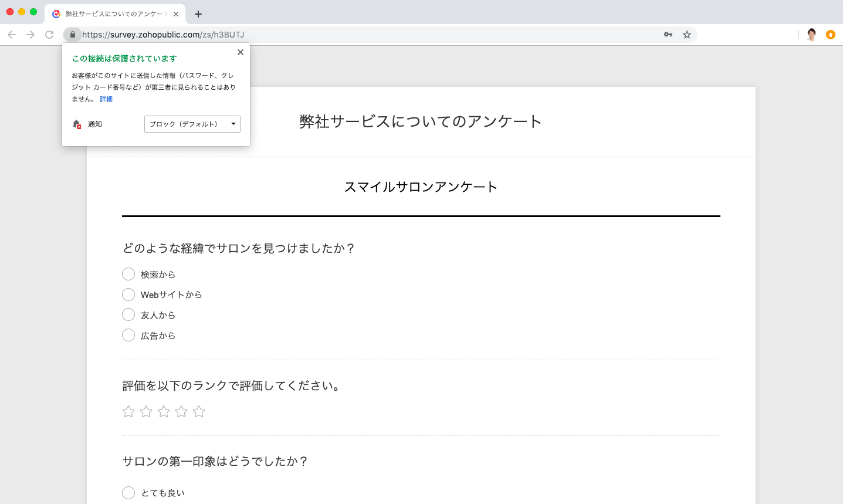Image resolution: width=843 pixels, height=504 pixels.
Task: Click the notification bell icon in popup
Action: pos(77,124)
